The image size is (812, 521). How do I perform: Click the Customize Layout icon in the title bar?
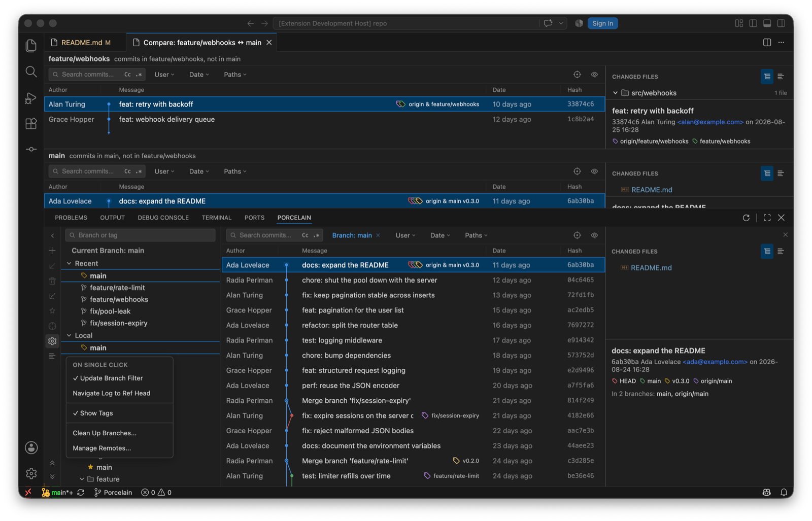tap(739, 23)
